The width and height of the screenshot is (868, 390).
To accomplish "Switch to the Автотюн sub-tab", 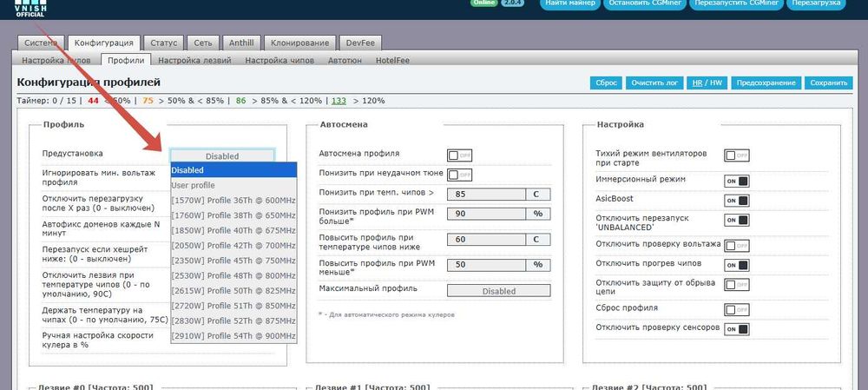I will point(345,61).
